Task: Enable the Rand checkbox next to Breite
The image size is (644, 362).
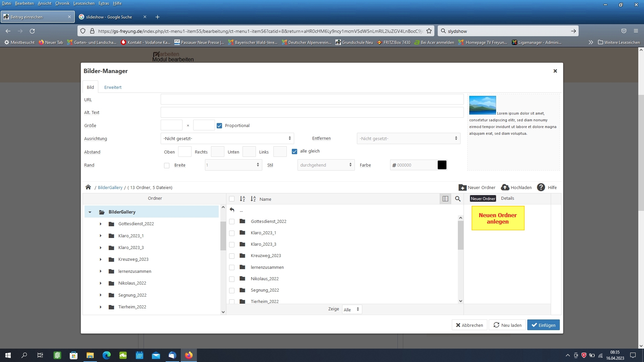Action: 167,165
